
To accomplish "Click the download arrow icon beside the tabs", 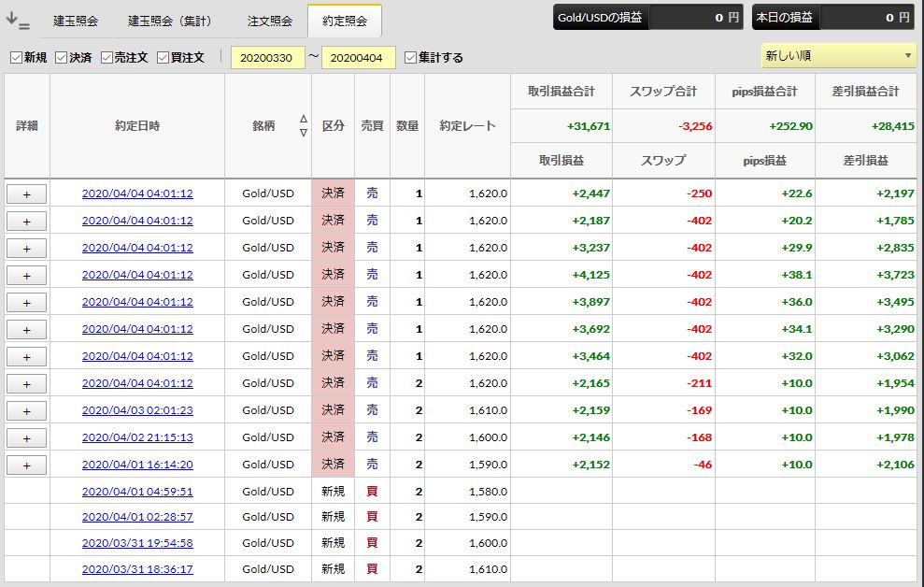I will pyautogui.click(x=17, y=21).
